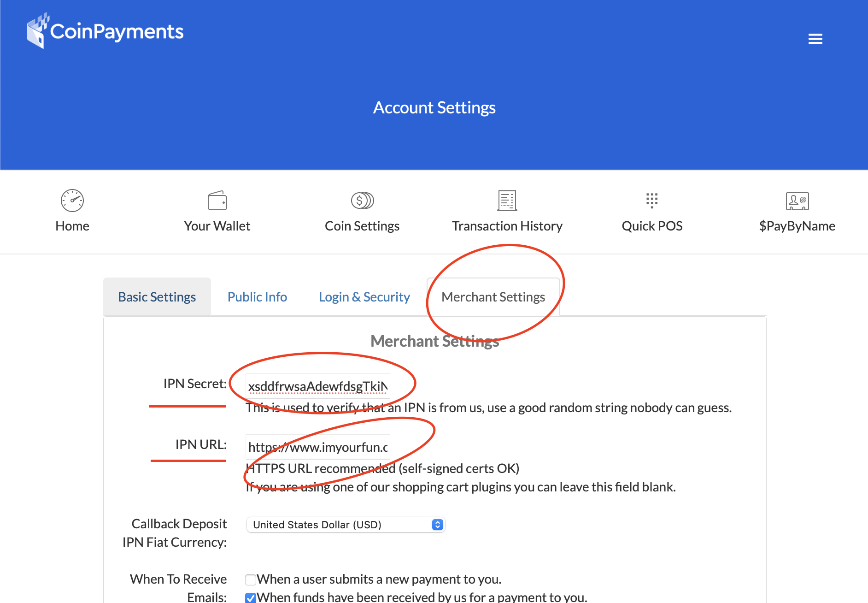The image size is (868, 603).
Task: Focus the IPN URL text field
Action: (317, 447)
